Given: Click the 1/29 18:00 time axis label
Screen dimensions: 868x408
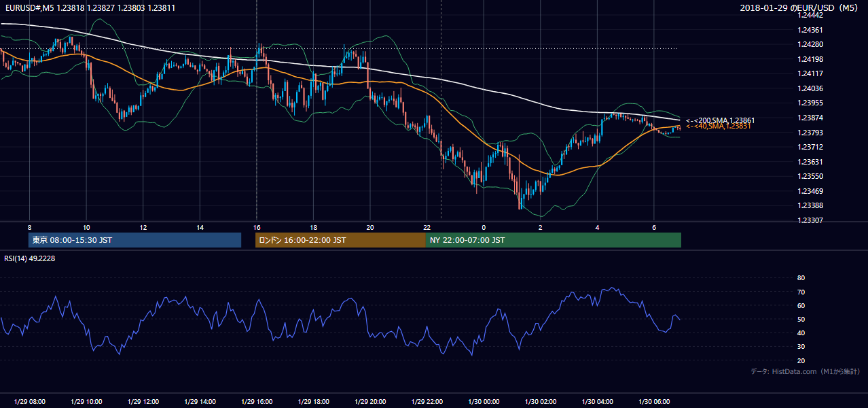Looking at the screenshot, I should click(313, 402).
